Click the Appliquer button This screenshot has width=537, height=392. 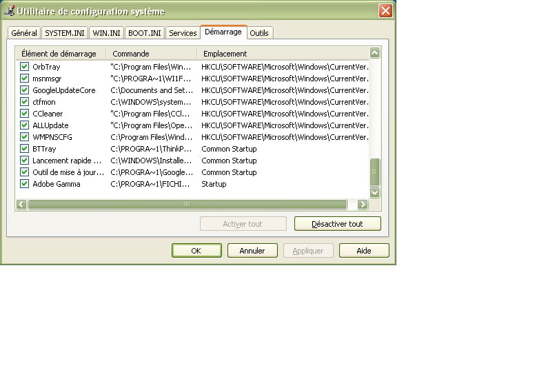pyautogui.click(x=308, y=251)
